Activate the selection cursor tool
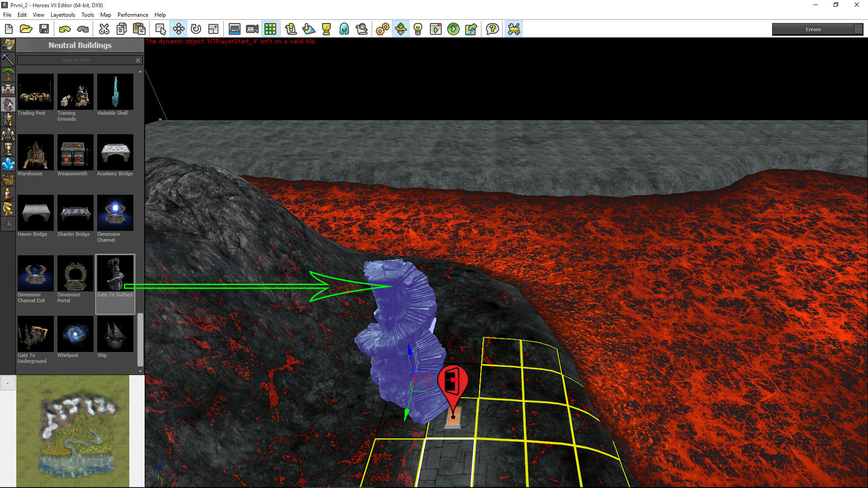 (x=160, y=29)
